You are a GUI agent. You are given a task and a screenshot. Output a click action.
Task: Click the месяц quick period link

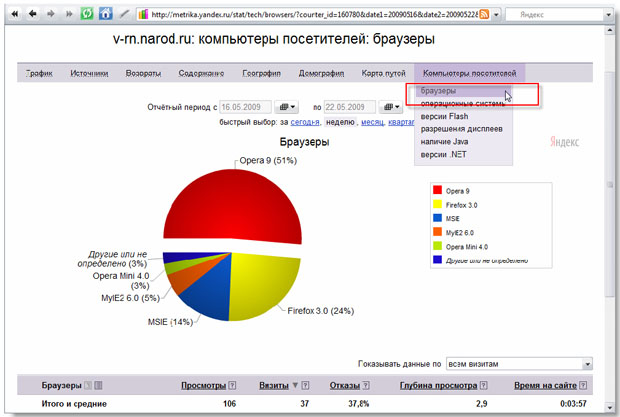[372, 123]
